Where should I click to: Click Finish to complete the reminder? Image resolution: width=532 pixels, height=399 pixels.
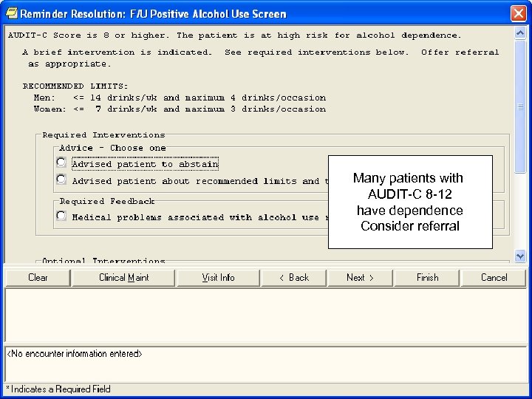pyautogui.click(x=427, y=278)
